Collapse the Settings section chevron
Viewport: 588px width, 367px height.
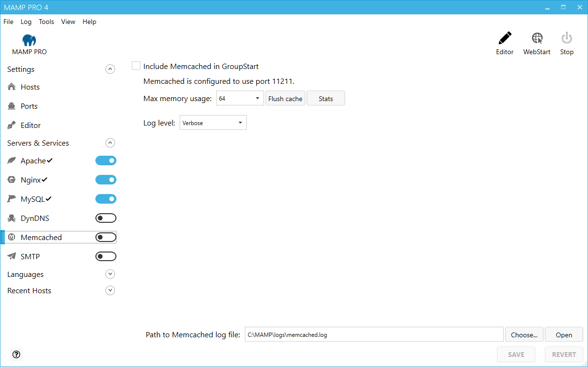click(110, 69)
